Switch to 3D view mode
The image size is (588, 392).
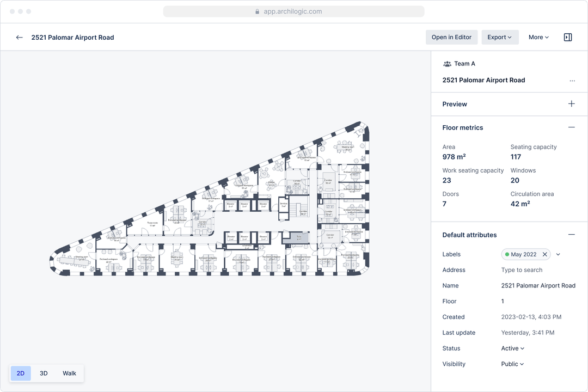click(44, 373)
